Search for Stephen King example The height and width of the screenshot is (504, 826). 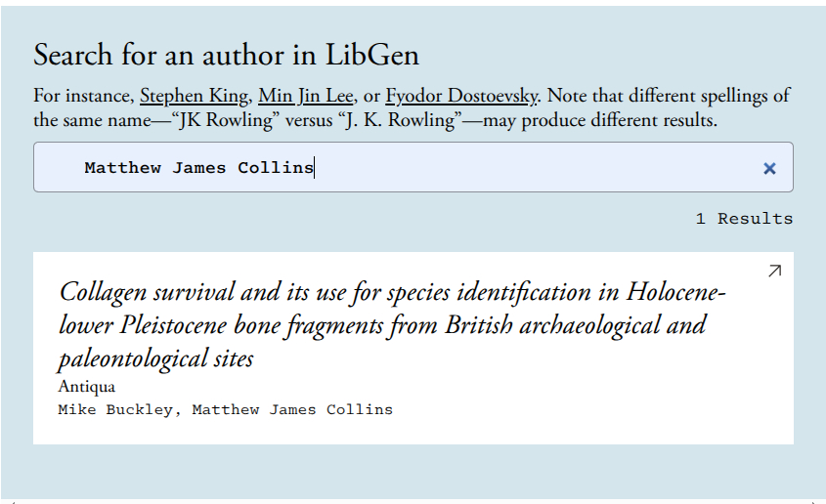pyautogui.click(x=196, y=96)
